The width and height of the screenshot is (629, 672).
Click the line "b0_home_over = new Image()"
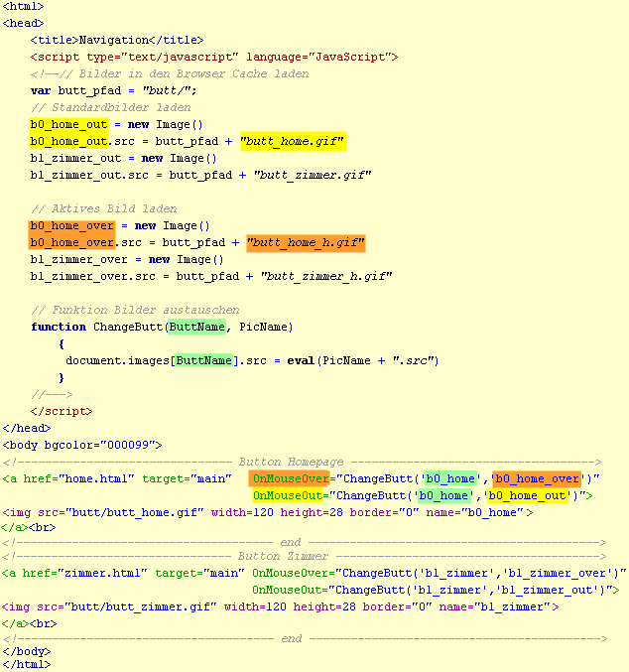(x=119, y=226)
